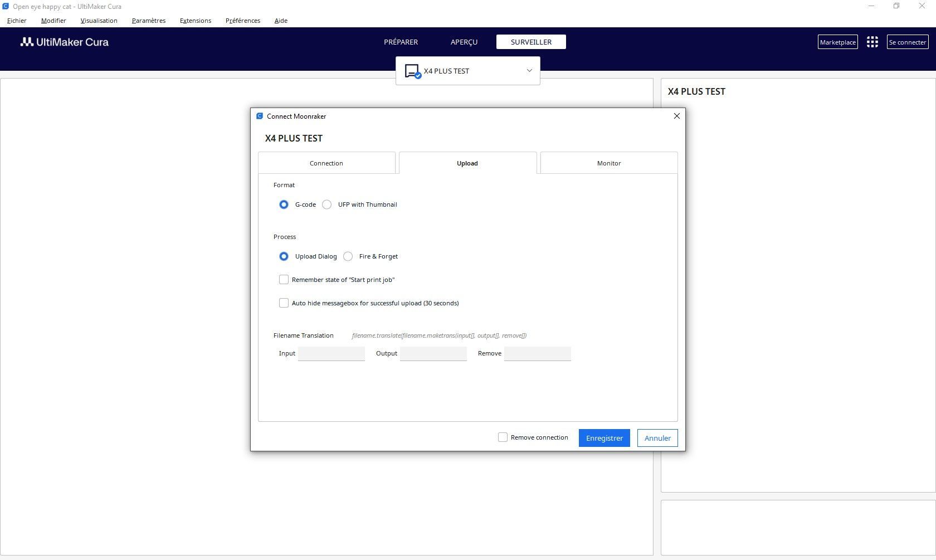Open the Visualisation menu

[99, 21]
